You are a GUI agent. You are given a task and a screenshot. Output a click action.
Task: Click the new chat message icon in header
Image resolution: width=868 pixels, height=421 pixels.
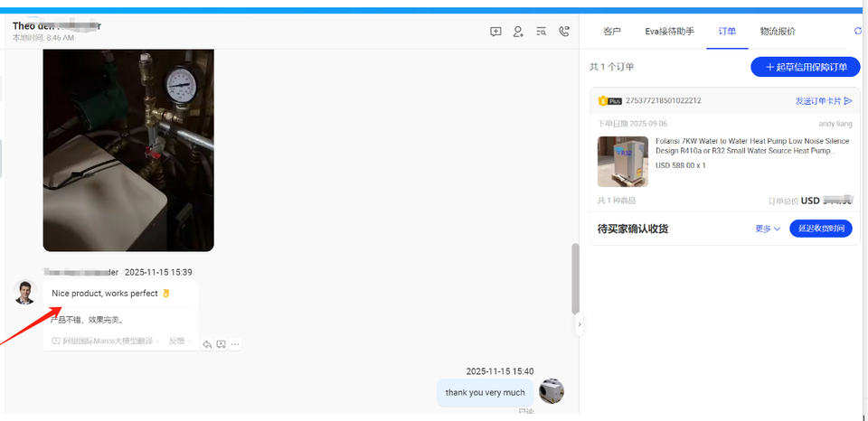click(x=495, y=32)
